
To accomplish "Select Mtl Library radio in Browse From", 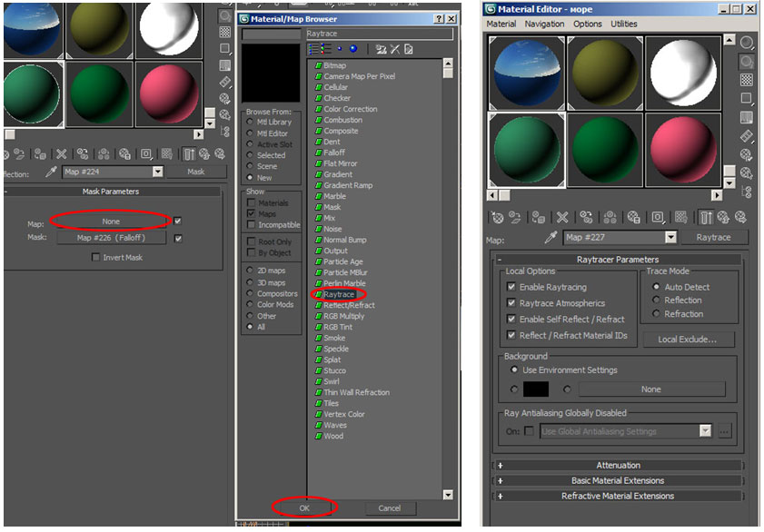I will pyautogui.click(x=250, y=122).
